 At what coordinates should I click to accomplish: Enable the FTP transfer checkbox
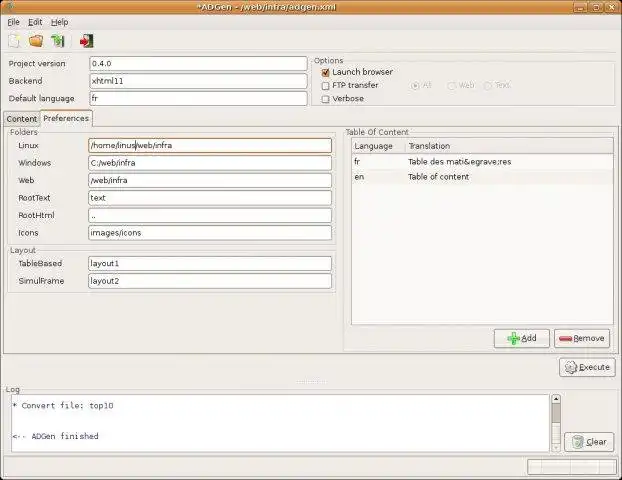(x=325, y=86)
